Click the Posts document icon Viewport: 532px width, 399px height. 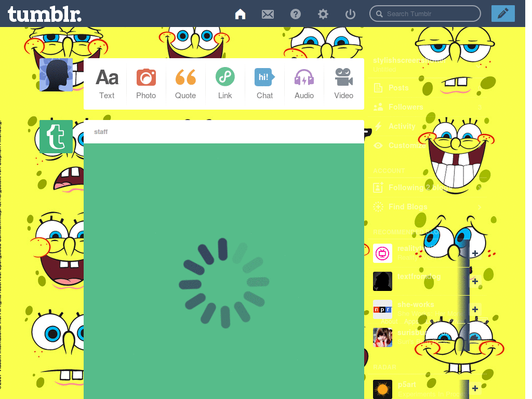point(378,88)
